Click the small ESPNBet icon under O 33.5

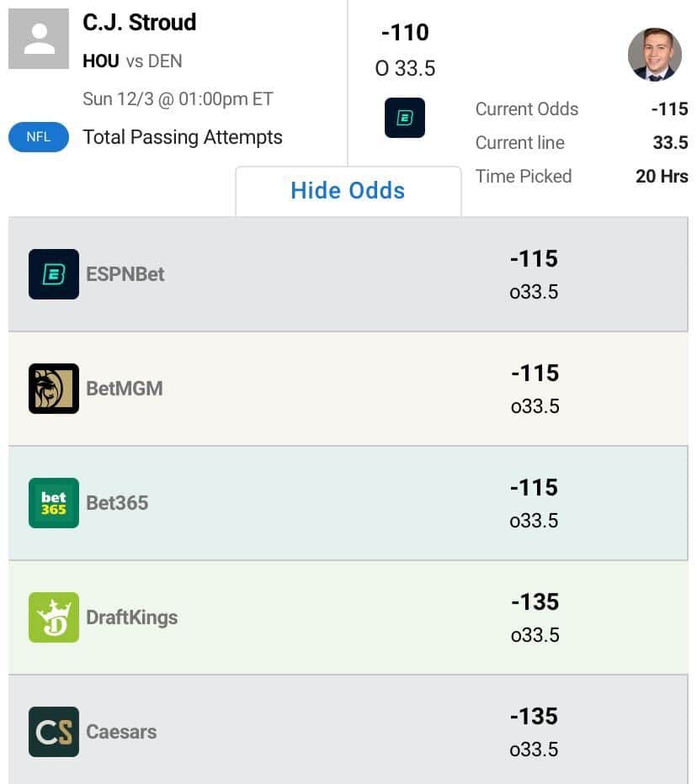click(405, 118)
